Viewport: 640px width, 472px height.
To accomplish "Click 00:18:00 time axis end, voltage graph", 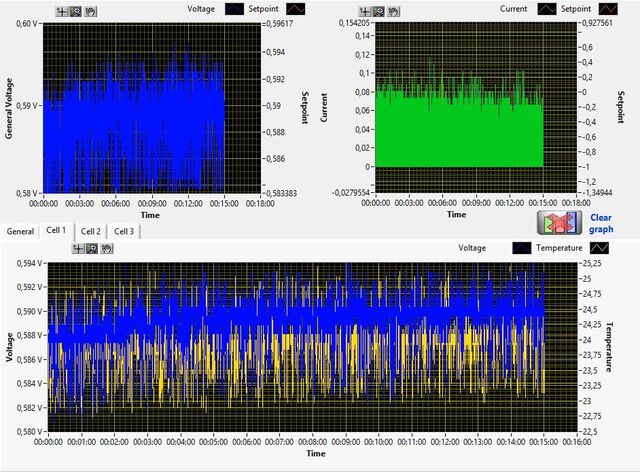I will [260, 203].
